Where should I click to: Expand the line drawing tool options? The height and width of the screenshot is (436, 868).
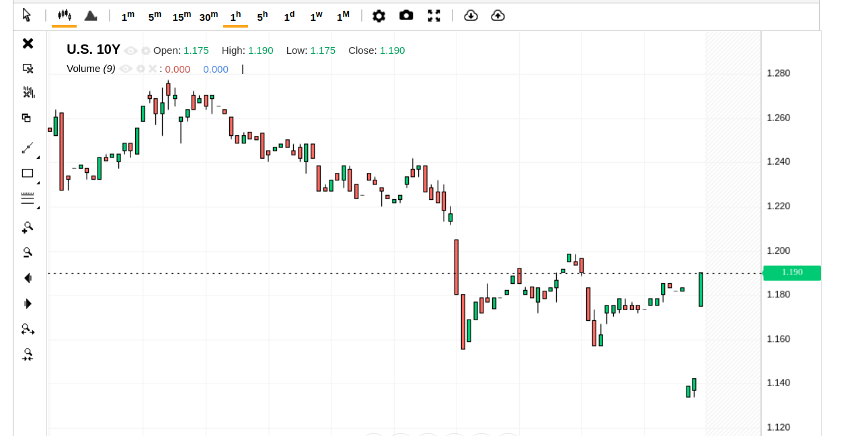tap(38, 157)
